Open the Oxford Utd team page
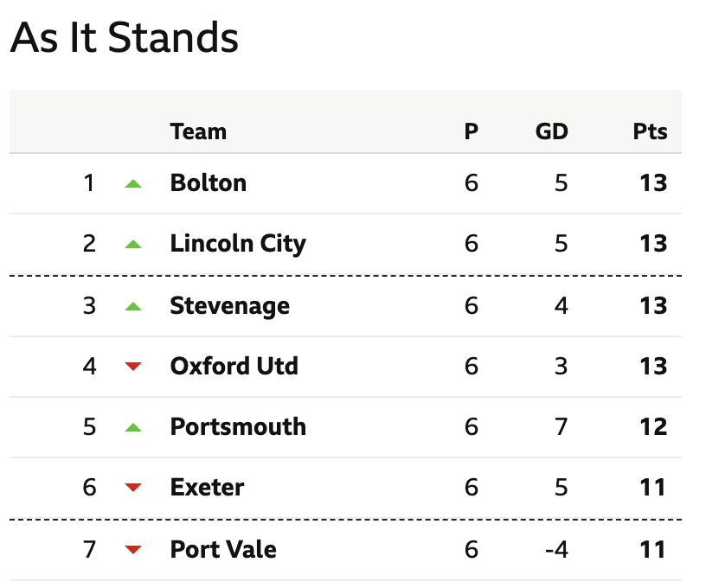This screenshot has width=706, height=588. pyautogui.click(x=234, y=367)
